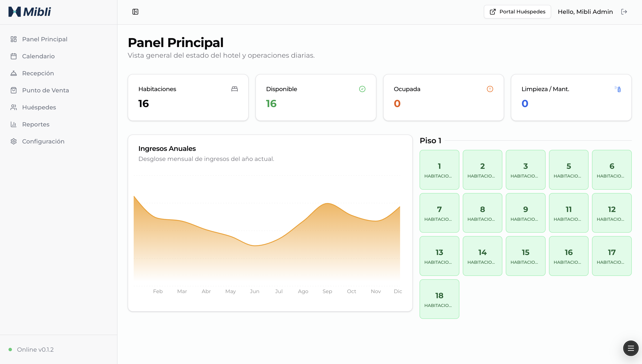Navigate to Recepción
This screenshot has height=364, width=642.
click(38, 73)
